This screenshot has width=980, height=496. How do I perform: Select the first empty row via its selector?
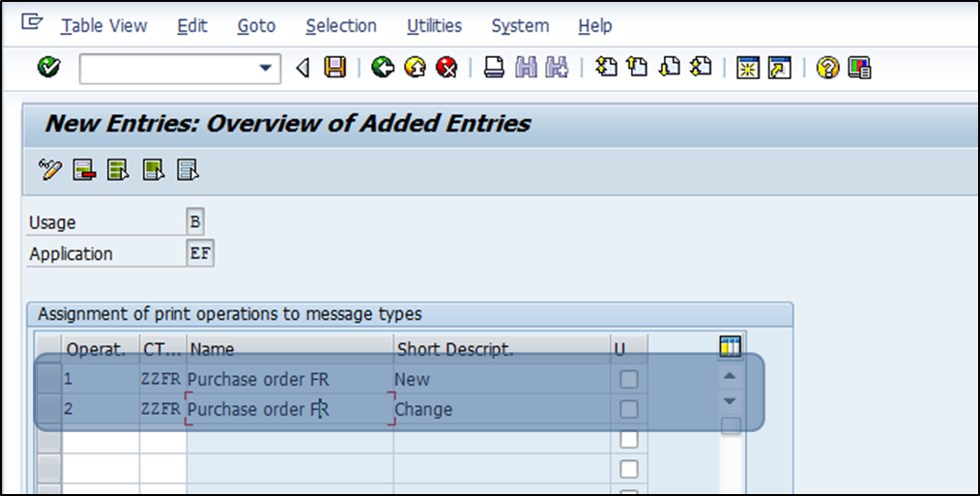coord(48,439)
